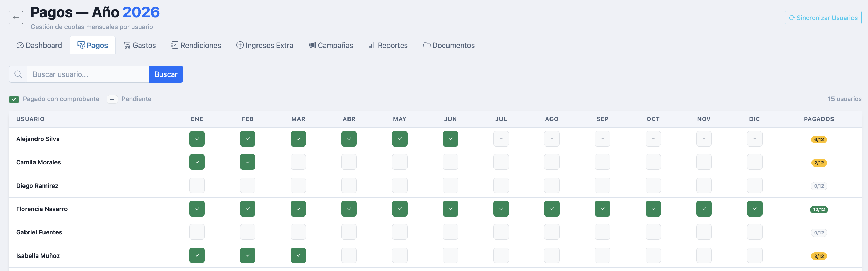Toggle Camila Morales's SEP payment box

(603, 162)
